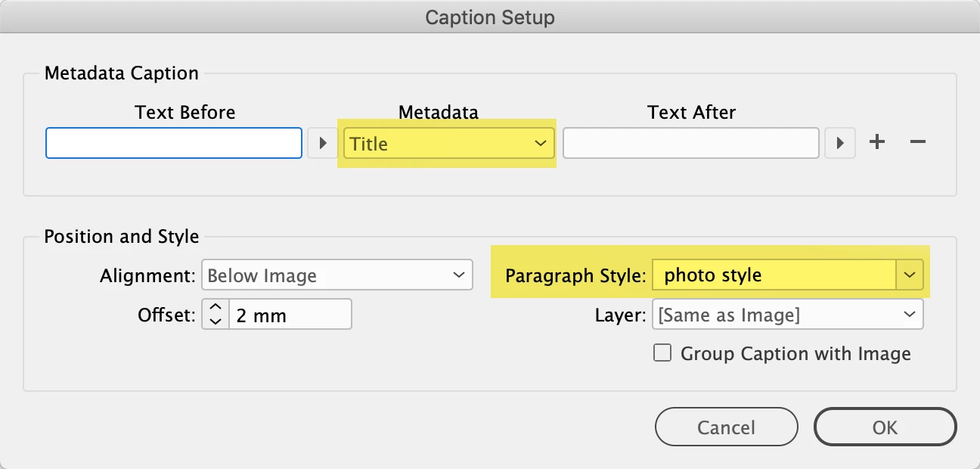980x469 pixels.
Task: Click the Caption Setup title bar
Action: [490, 17]
